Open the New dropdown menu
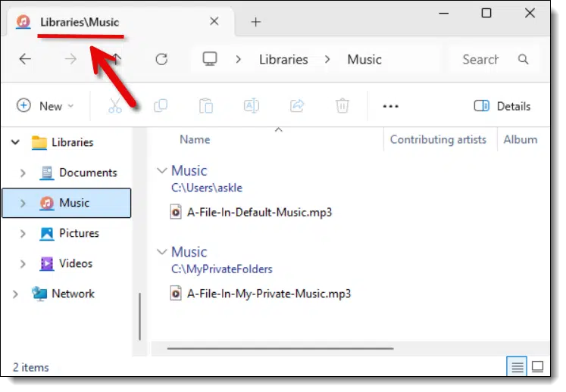This screenshot has width=566, height=392. point(45,106)
